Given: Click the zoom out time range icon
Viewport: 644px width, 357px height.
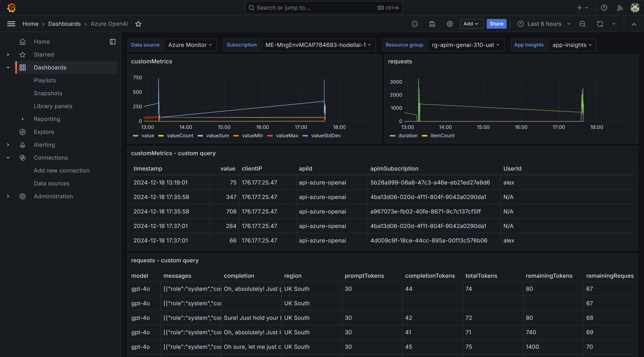Looking at the screenshot, I should [x=582, y=24].
